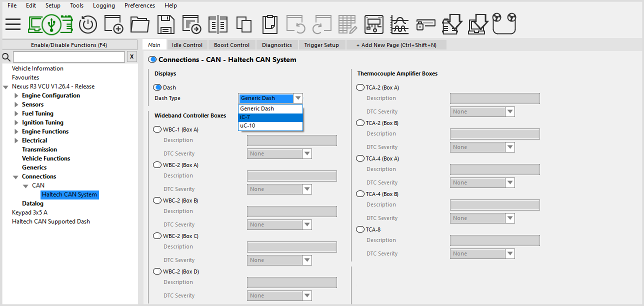644x306 pixels.
Task: Enable WBC-1 (Box A)
Action: pyautogui.click(x=157, y=129)
